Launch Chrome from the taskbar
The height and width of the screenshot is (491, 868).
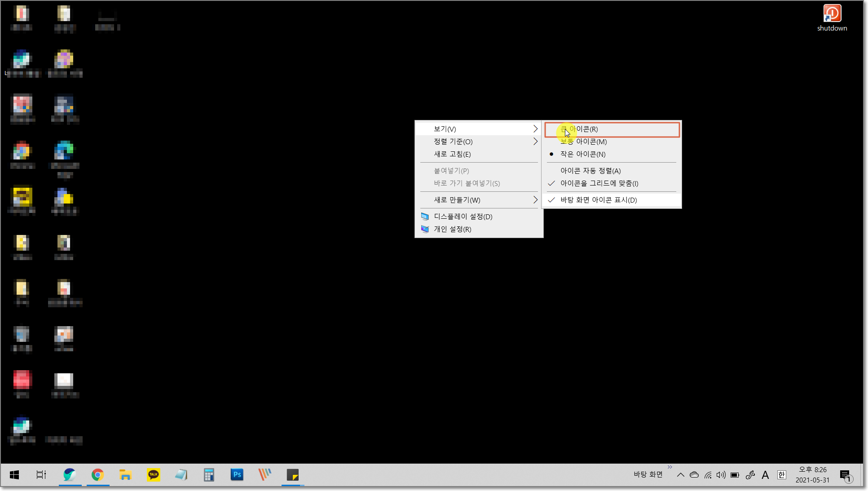tap(97, 475)
